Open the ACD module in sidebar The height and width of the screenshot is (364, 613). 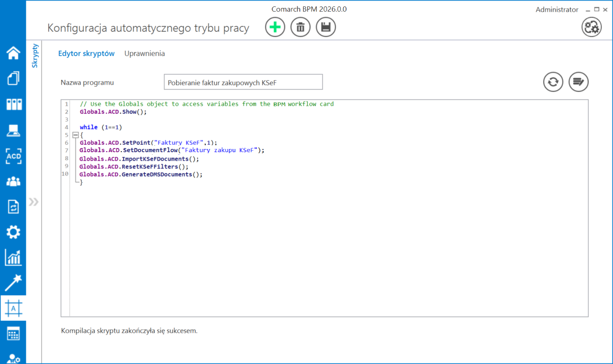point(13,156)
